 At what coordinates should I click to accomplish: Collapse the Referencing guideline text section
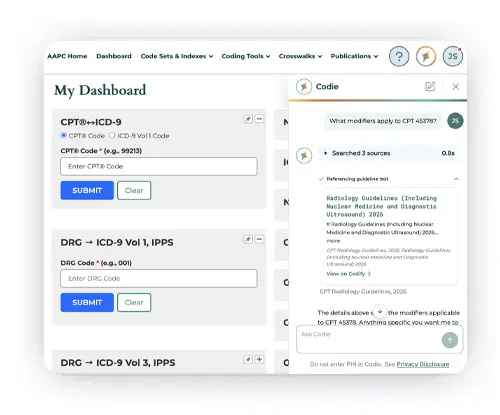[456, 179]
